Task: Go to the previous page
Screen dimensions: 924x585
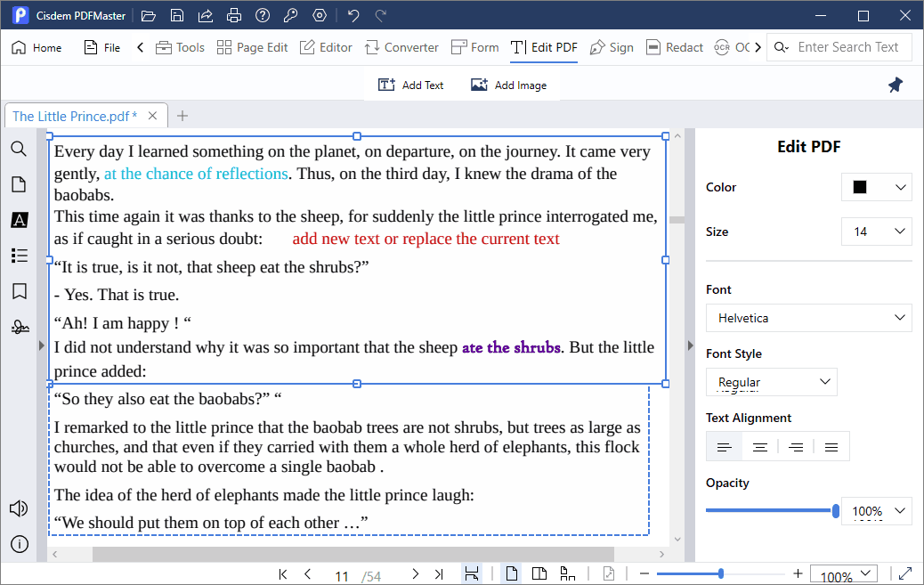Action: click(x=308, y=573)
